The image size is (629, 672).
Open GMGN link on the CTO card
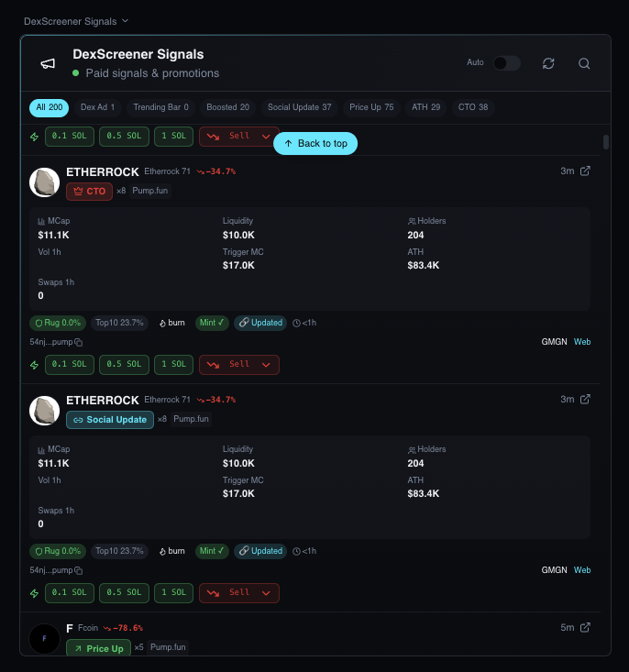tap(554, 342)
